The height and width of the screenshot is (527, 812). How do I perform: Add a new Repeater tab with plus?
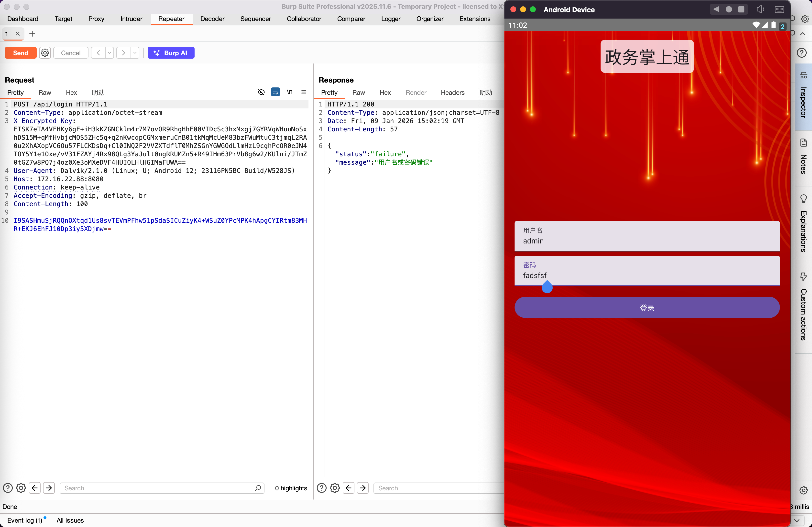pyautogui.click(x=32, y=34)
